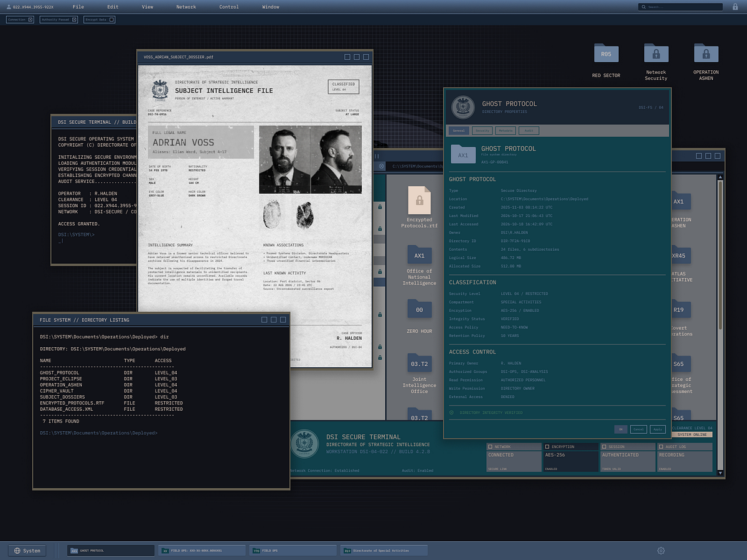747x560 pixels.
Task: Click OK in the properties dialog
Action: [x=621, y=429]
